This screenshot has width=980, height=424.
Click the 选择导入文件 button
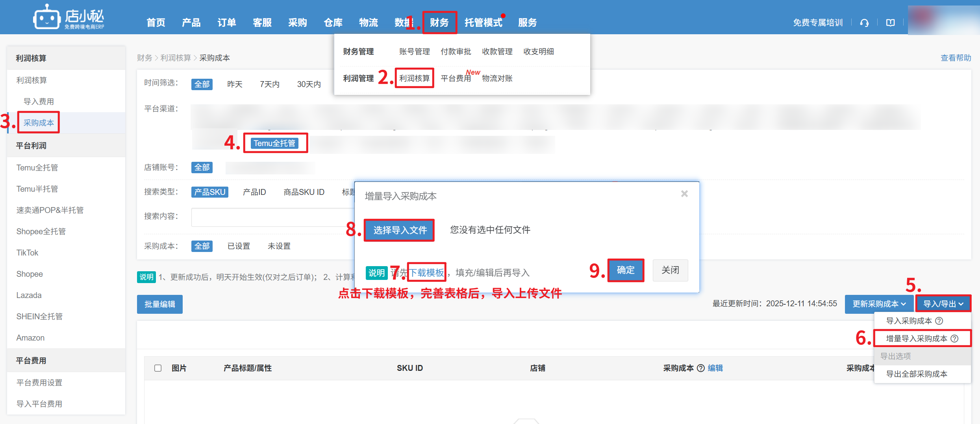pyautogui.click(x=400, y=230)
